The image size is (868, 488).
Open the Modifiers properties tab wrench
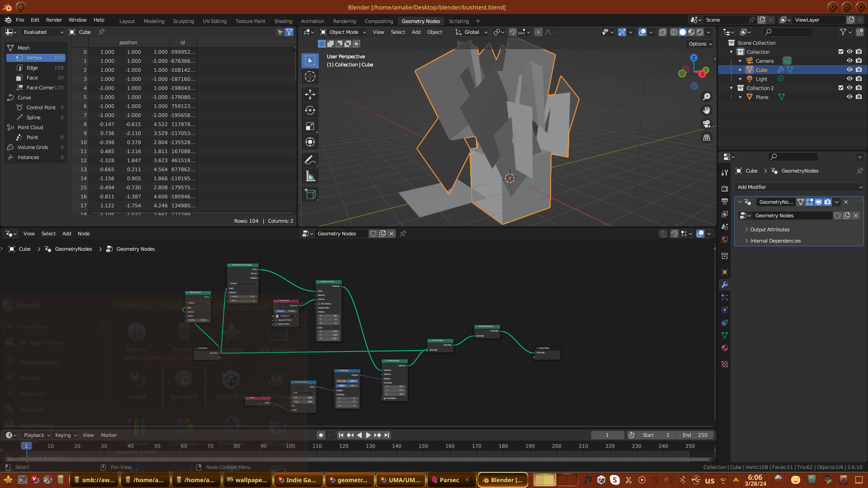(725, 285)
